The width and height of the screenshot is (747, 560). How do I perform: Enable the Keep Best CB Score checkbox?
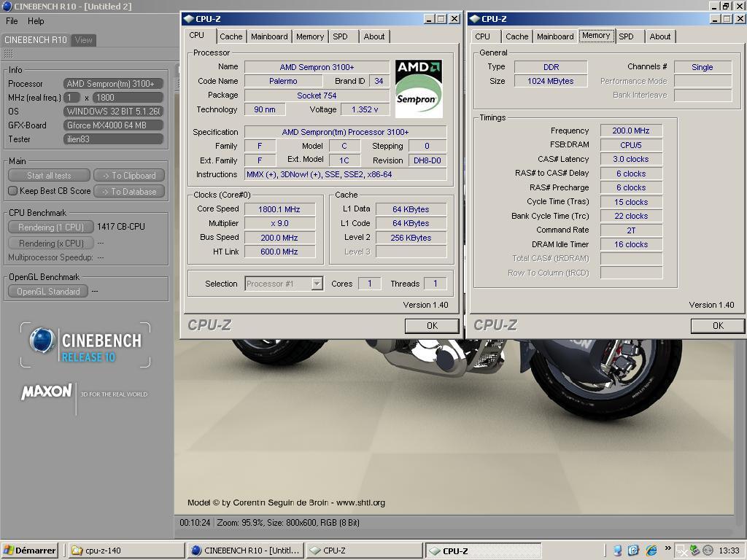point(12,191)
